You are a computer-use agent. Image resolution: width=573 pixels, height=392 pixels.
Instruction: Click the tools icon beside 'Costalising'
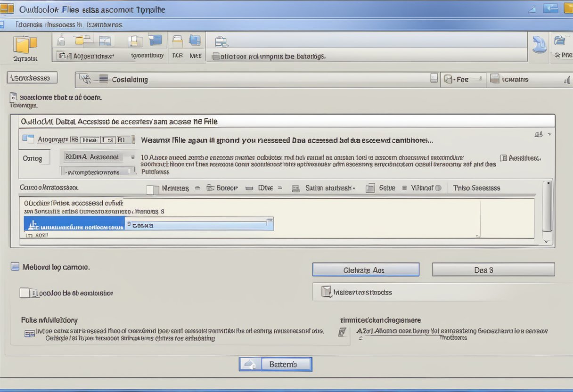click(85, 79)
